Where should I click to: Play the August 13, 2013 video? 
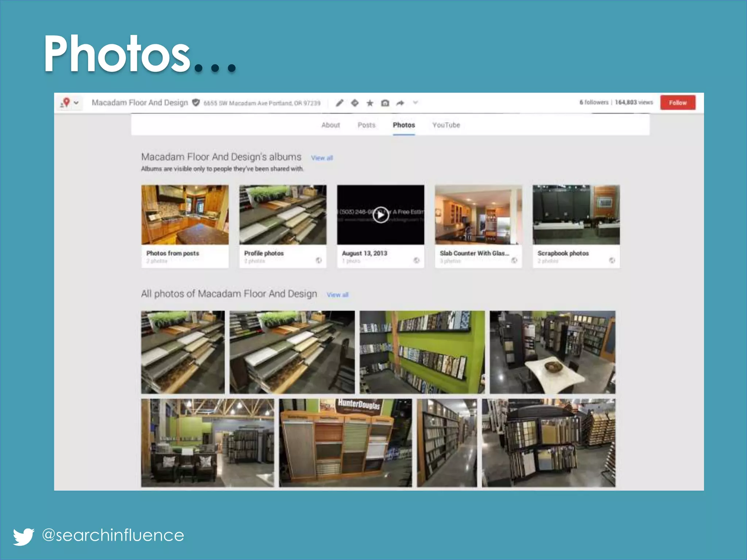380,215
